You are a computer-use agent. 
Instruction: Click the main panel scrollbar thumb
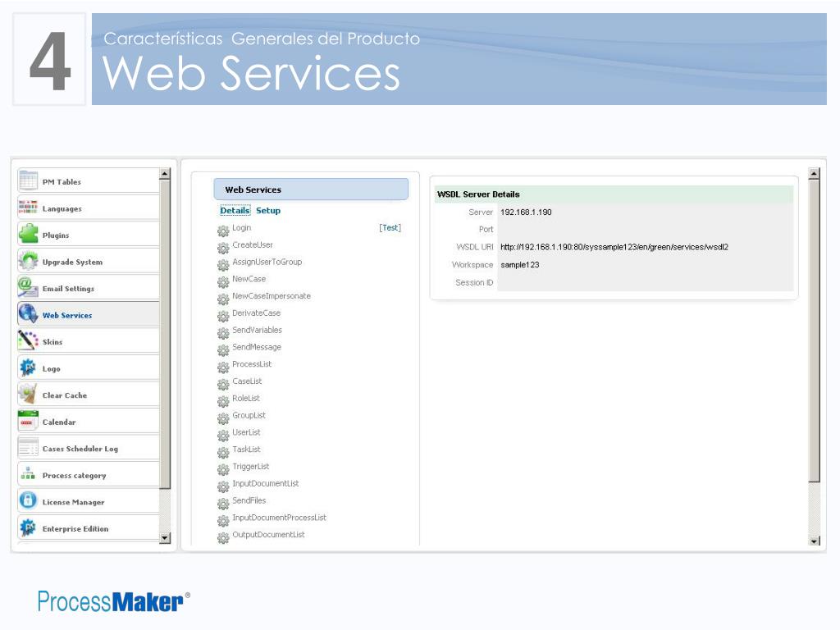pyautogui.click(x=815, y=331)
